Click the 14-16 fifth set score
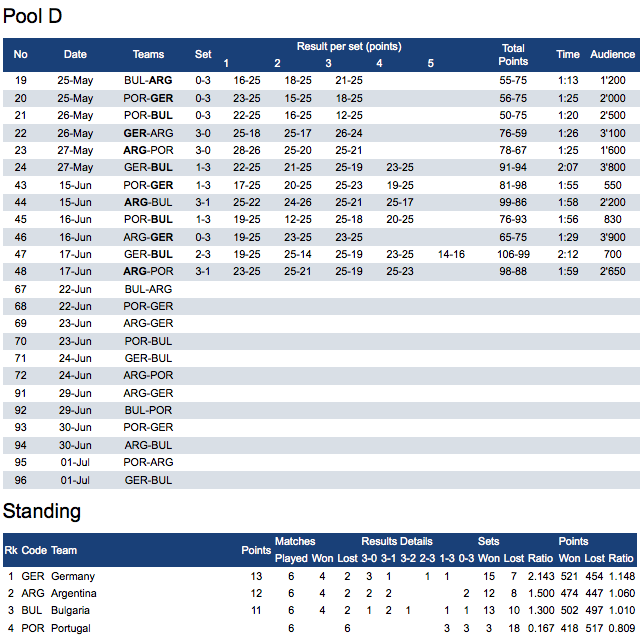The height and width of the screenshot is (643, 641). (451, 255)
